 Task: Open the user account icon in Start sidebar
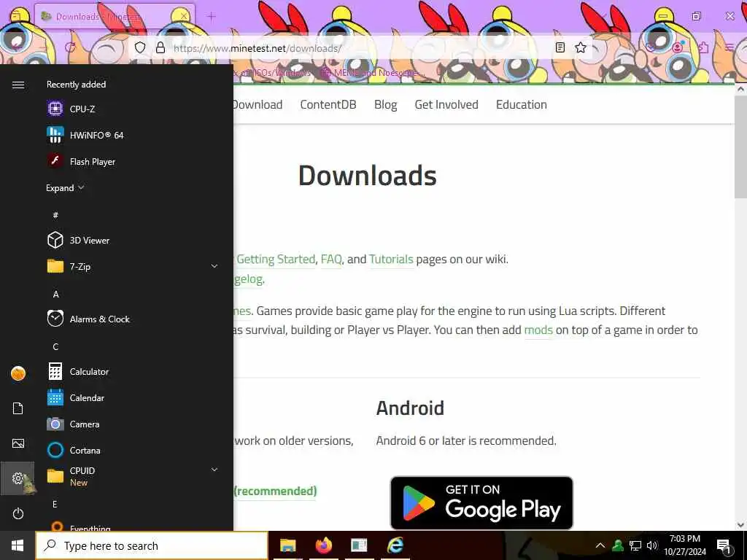click(18, 373)
